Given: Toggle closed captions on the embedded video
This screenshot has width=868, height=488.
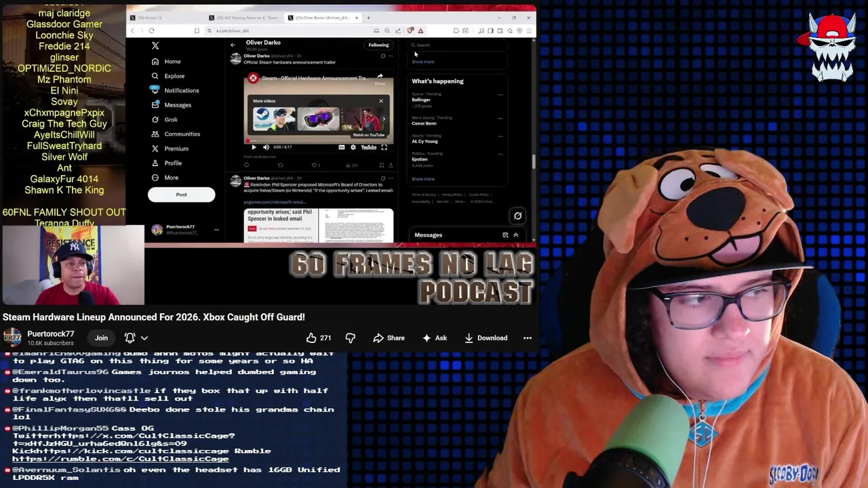Looking at the screenshot, I should click(341, 147).
